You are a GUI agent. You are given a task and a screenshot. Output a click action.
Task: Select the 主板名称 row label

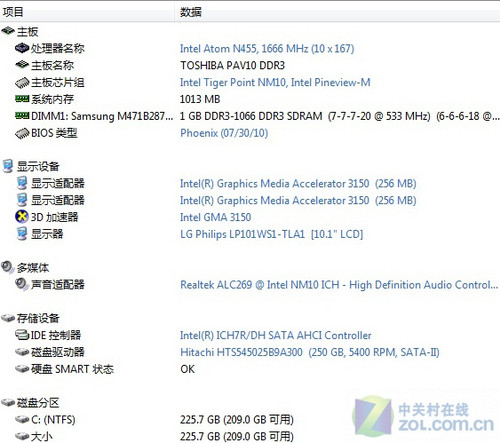(x=52, y=65)
